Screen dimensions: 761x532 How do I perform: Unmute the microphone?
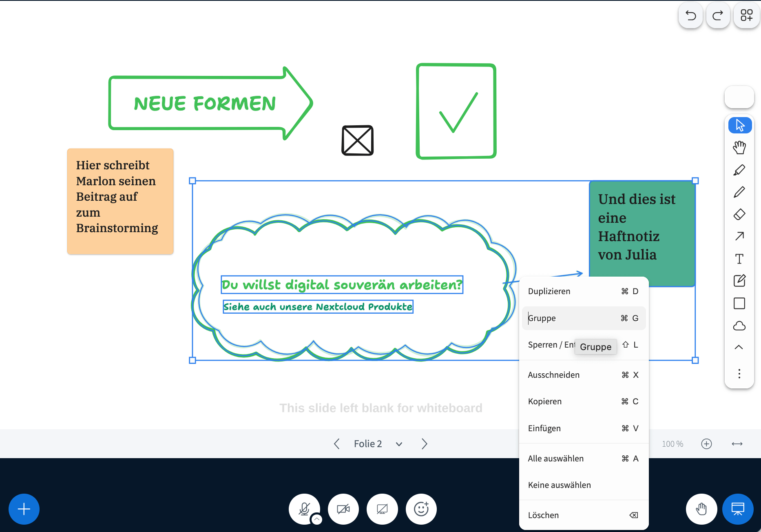(304, 509)
